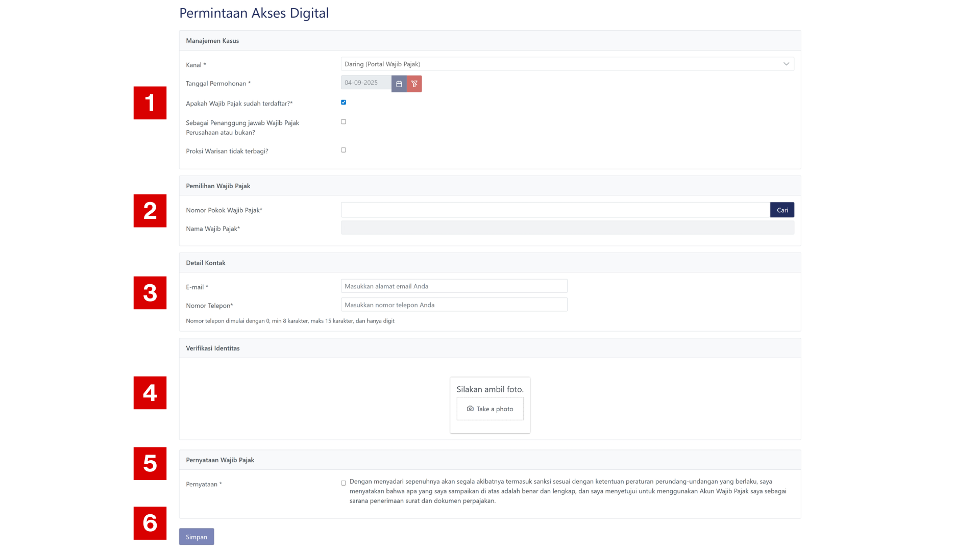980x551 pixels.
Task: Open the calendar date picker icon
Action: (399, 84)
